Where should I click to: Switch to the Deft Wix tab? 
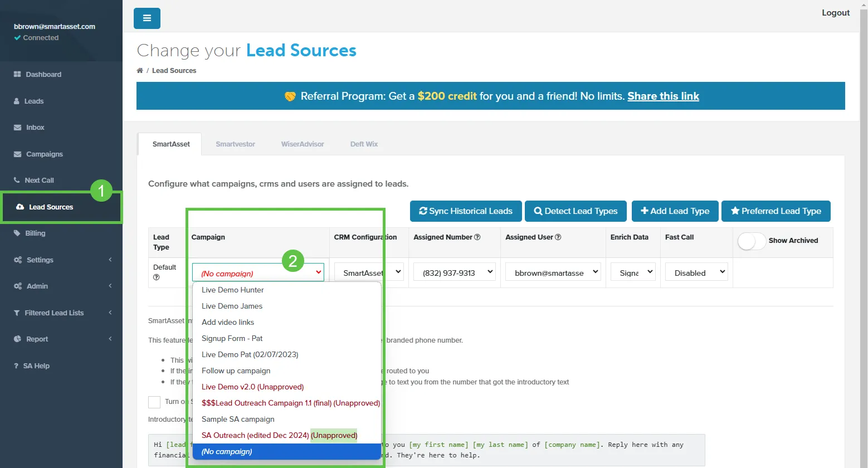pyautogui.click(x=364, y=144)
